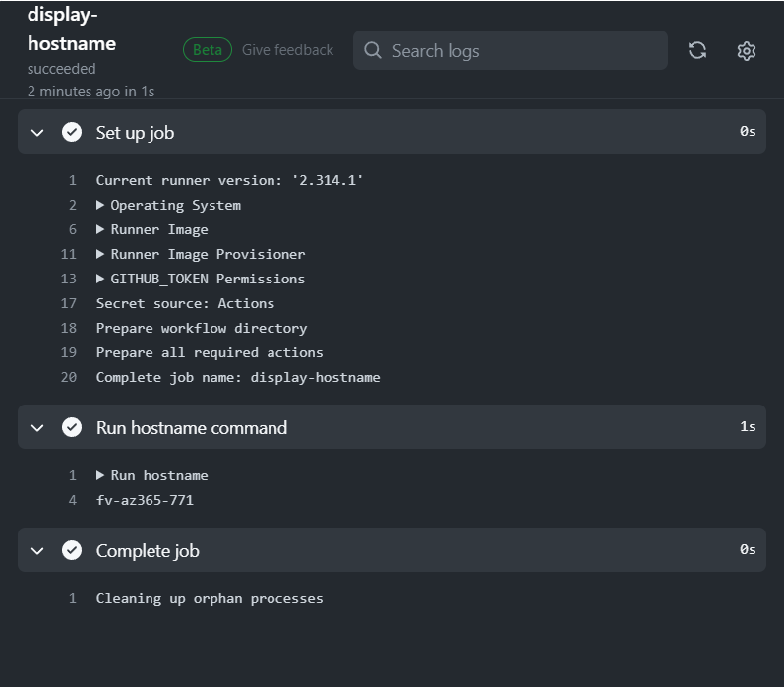Focus the Search logs input field

tap(510, 50)
